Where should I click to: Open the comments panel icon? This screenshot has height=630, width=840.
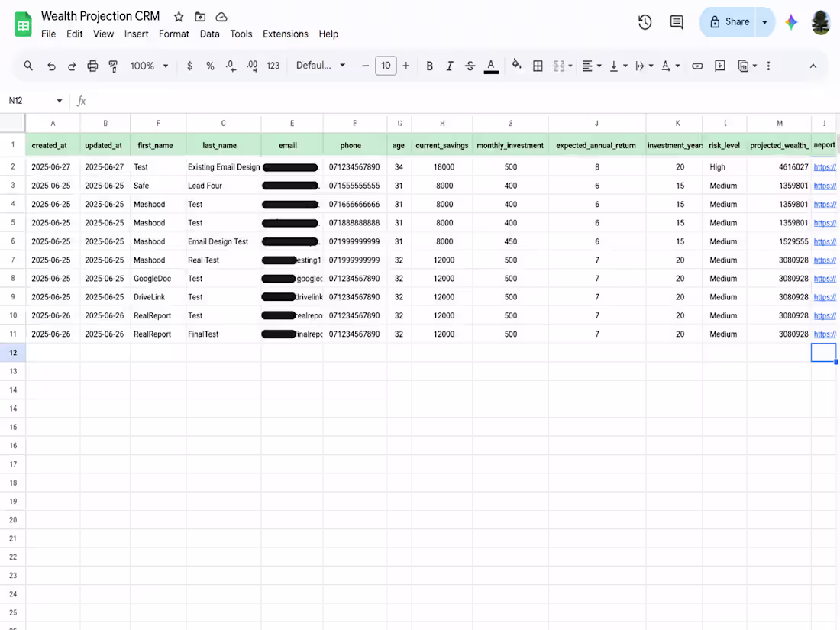point(677,22)
